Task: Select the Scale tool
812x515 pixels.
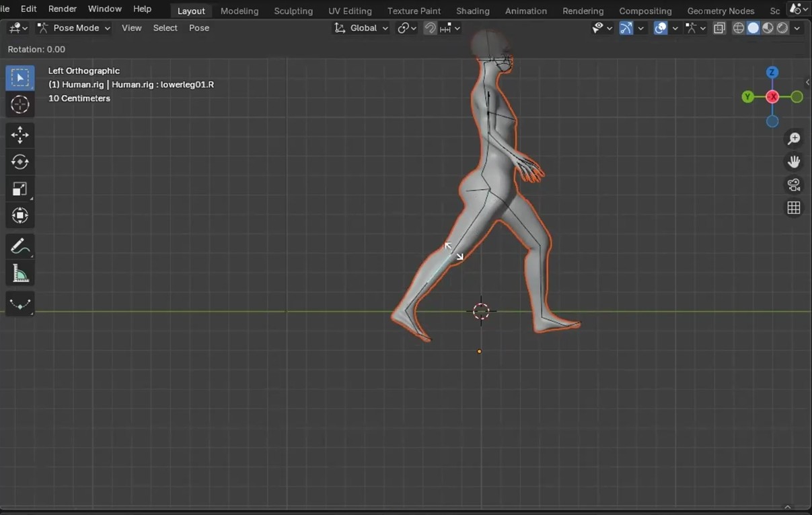Action: [20, 189]
